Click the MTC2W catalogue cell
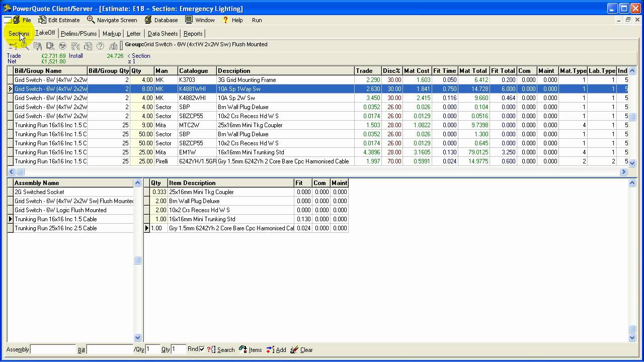 [197, 125]
